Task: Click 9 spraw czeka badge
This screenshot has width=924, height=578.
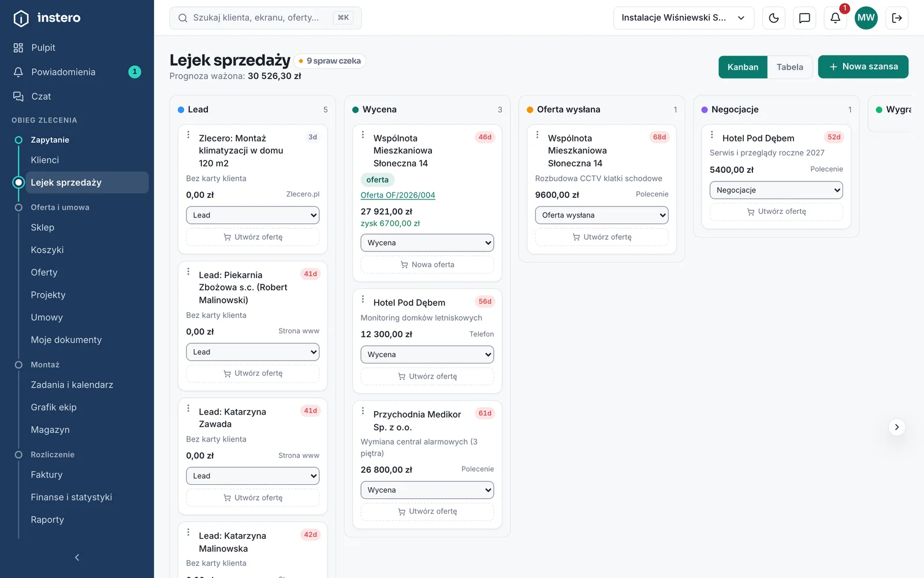Action: tap(330, 61)
